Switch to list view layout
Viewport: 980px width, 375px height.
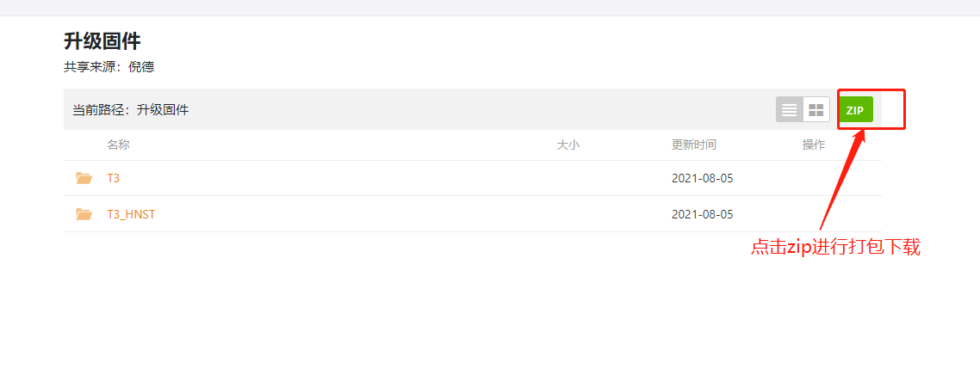coord(790,110)
